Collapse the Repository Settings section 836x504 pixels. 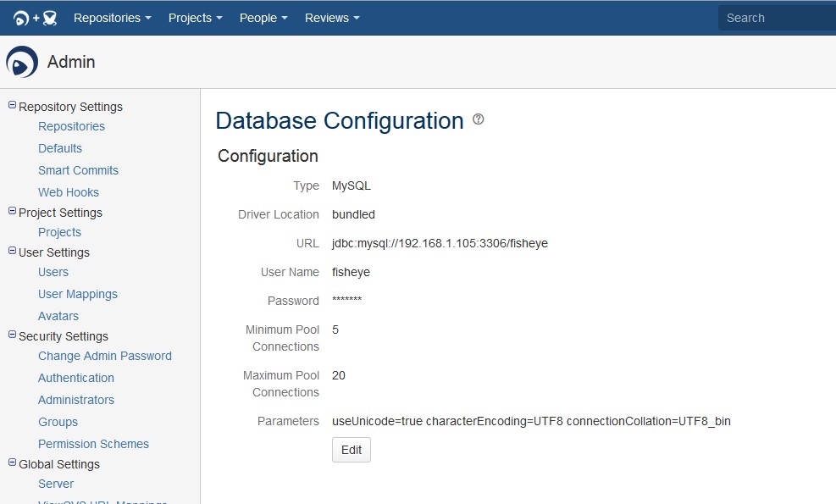pyautogui.click(x=12, y=105)
